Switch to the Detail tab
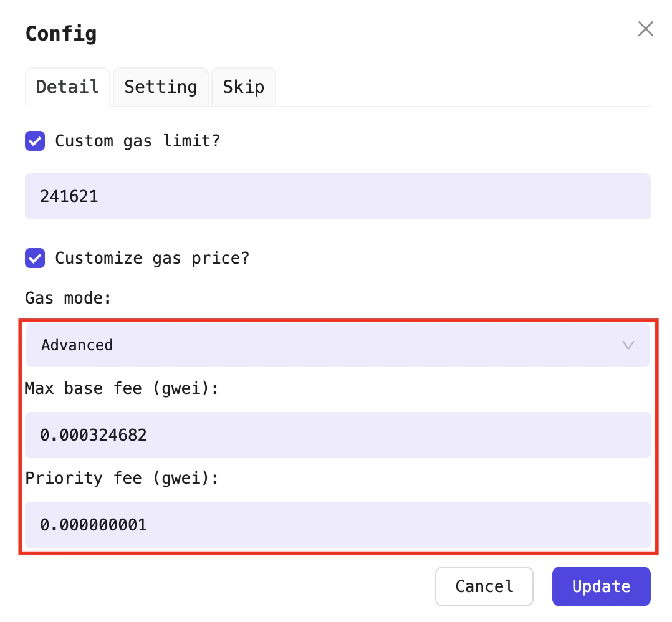Viewport: 672px width, 622px height. [67, 87]
